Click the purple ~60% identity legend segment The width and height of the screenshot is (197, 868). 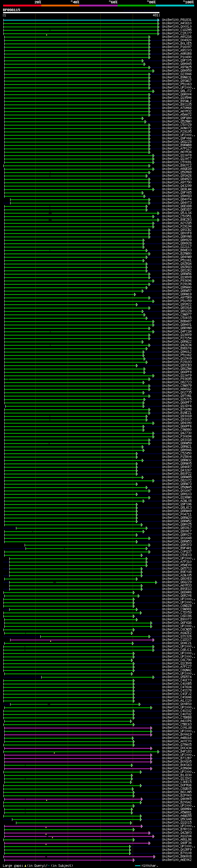tap(99, 6)
